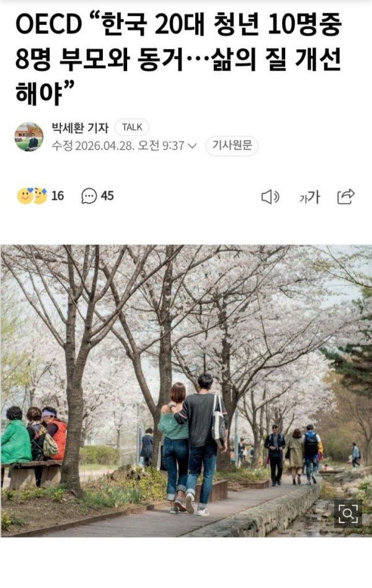
Task: Click the 수정 2026.04.28 timestamp text
Action: tap(118, 146)
